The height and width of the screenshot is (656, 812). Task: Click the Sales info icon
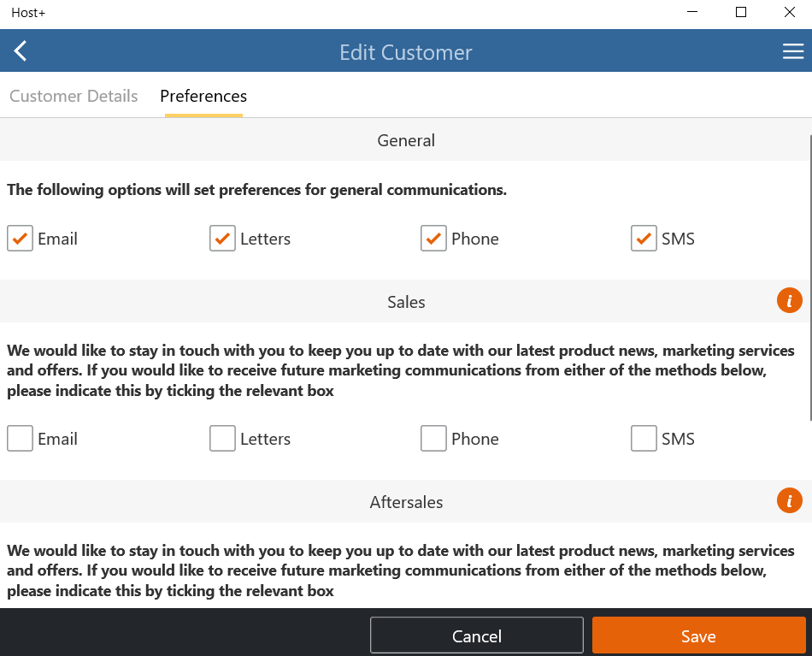click(789, 300)
